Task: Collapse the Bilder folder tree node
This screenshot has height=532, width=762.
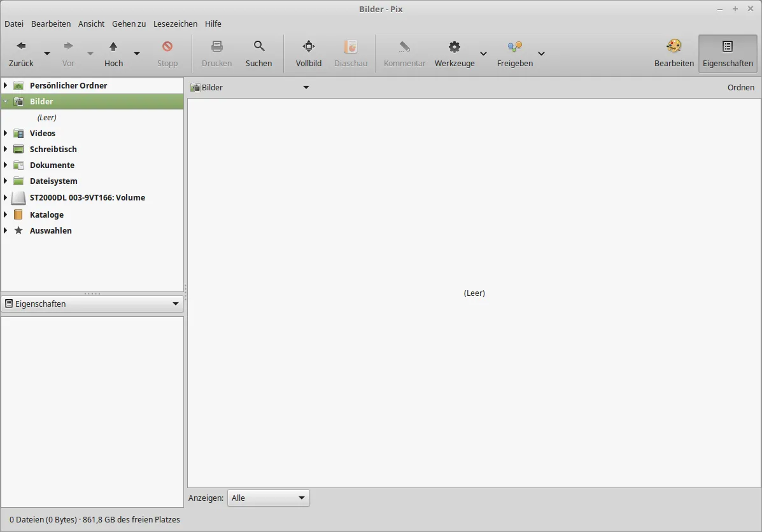Action: pyautogui.click(x=6, y=101)
